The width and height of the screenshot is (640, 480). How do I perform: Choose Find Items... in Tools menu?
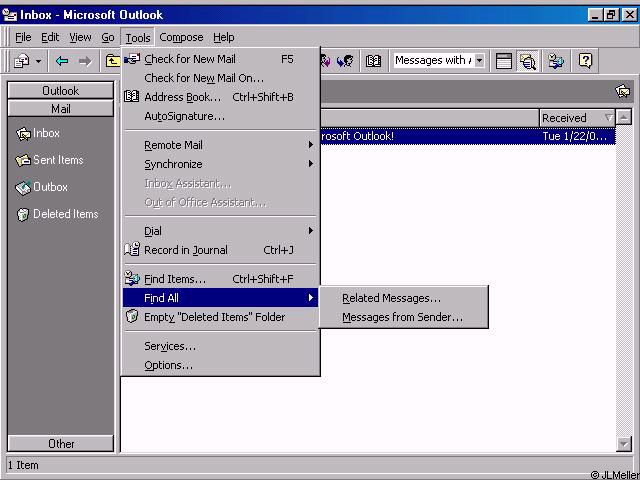click(220, 279)
